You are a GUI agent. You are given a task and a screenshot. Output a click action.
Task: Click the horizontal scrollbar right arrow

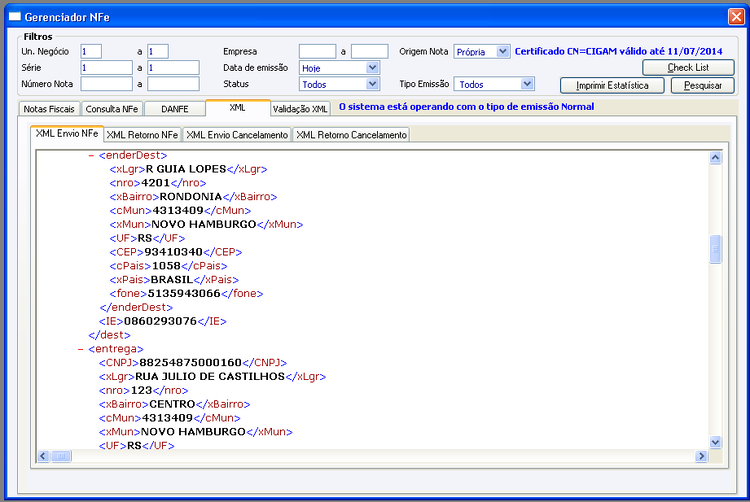pos(701,456)
